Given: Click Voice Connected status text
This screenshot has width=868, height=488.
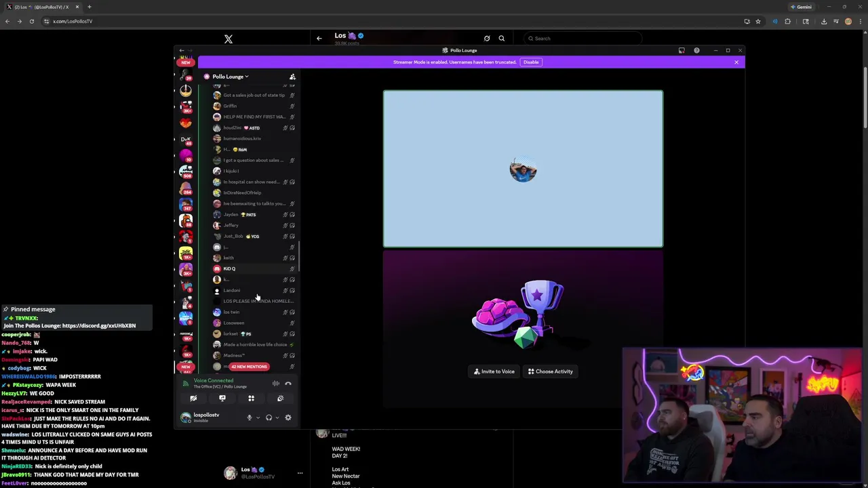Looking at the screenshot, I should 213,380.
